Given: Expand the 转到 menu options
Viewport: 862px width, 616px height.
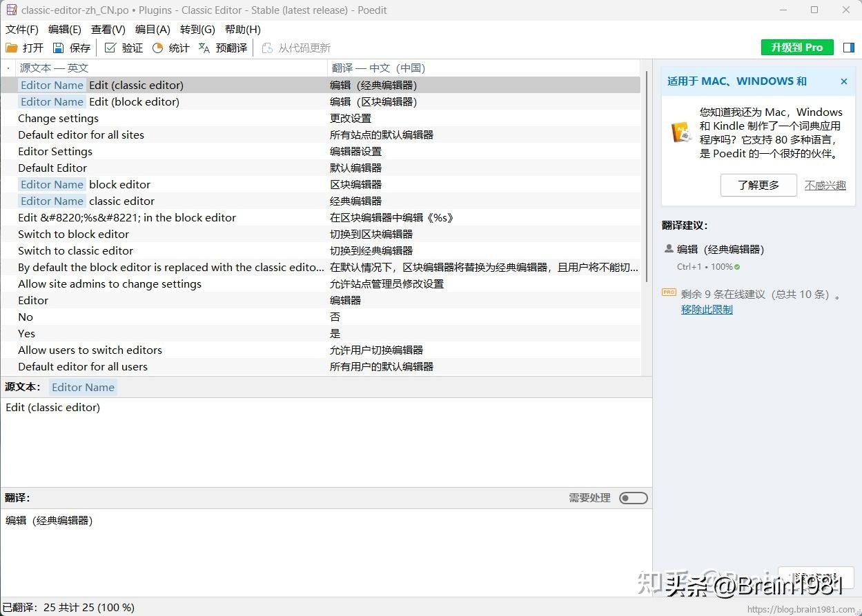Looking at the screenshot, I should pos(197,29).
